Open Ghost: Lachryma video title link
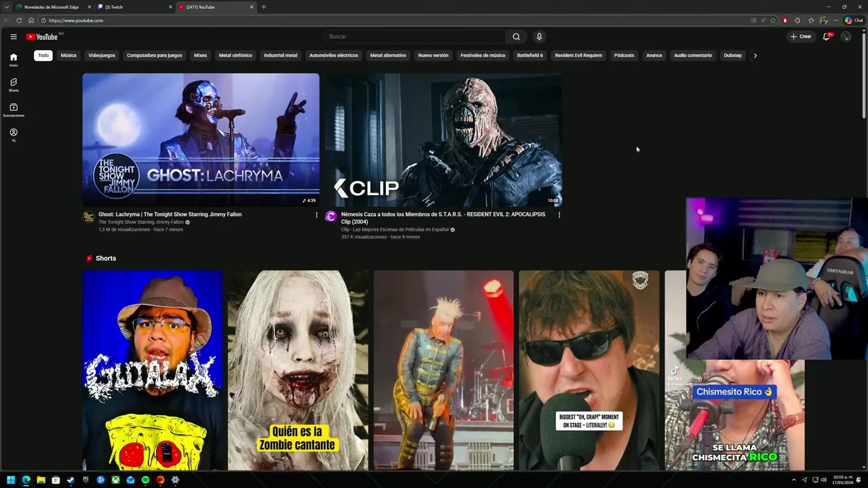 tap(170, 214)
